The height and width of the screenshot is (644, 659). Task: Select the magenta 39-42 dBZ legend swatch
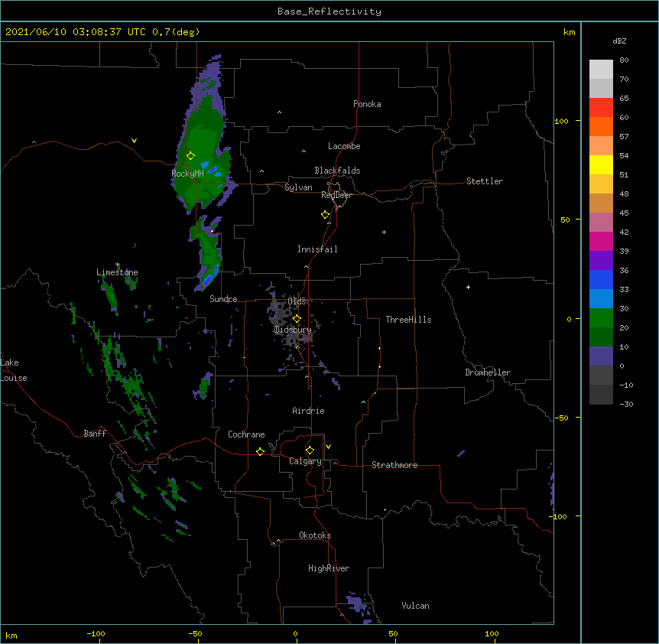click(601, 241)
